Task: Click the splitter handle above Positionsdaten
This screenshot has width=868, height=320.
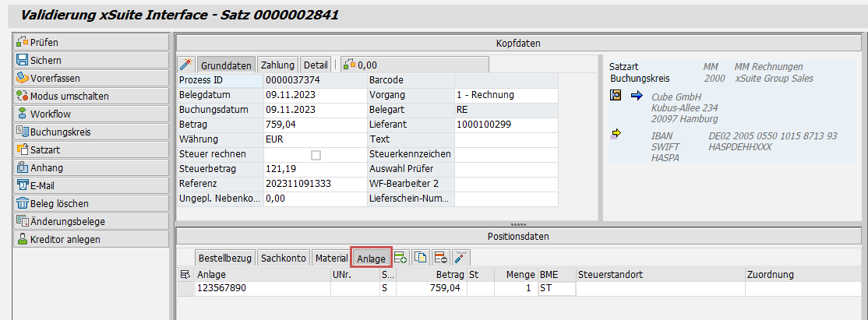Action: click(518, 225)
